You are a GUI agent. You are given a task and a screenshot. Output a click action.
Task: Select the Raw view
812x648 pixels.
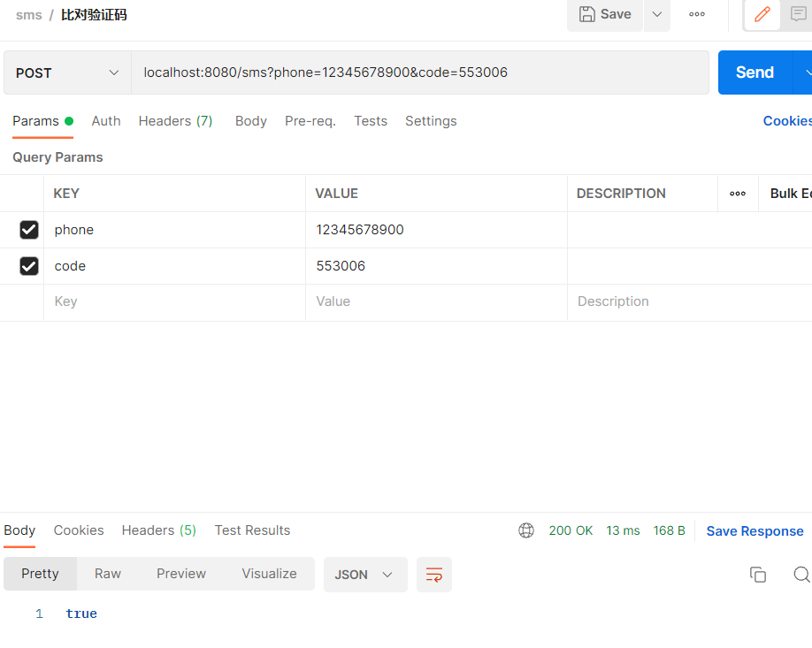tap(108, 574)
